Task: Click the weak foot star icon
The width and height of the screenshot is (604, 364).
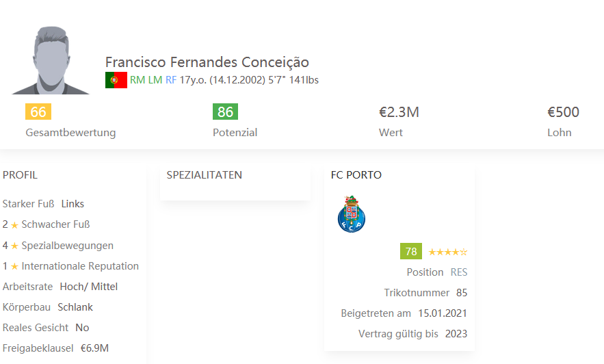Action: (14, 224)
